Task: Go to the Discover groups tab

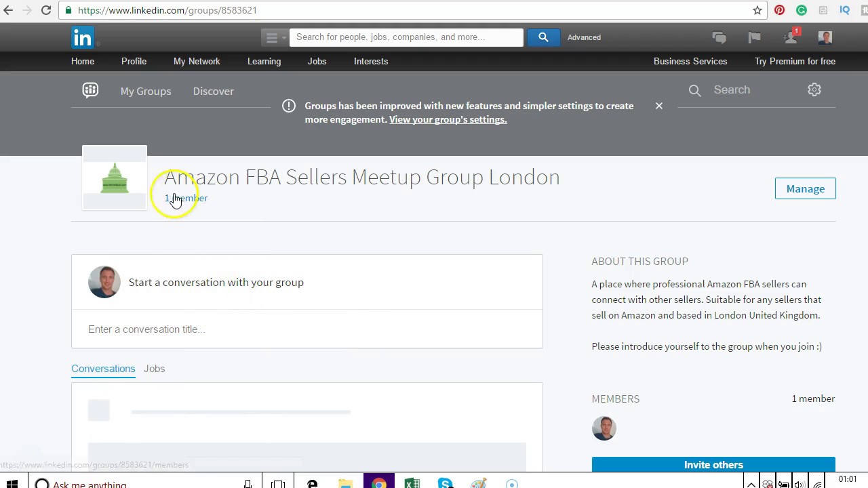Action: 213,91
